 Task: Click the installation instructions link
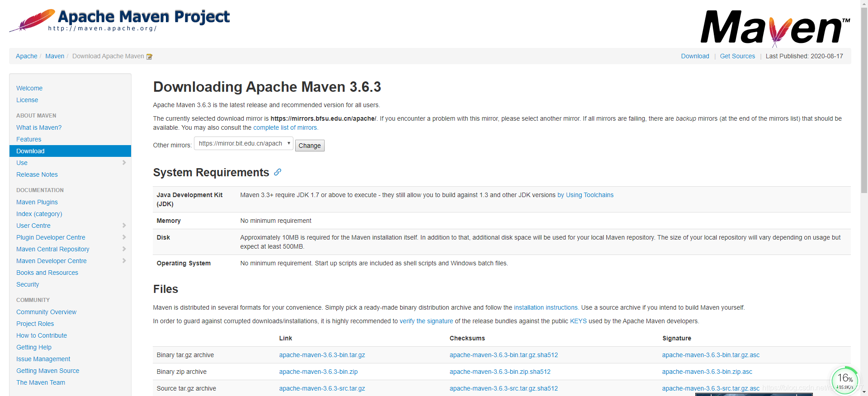(x=546, y=307)
